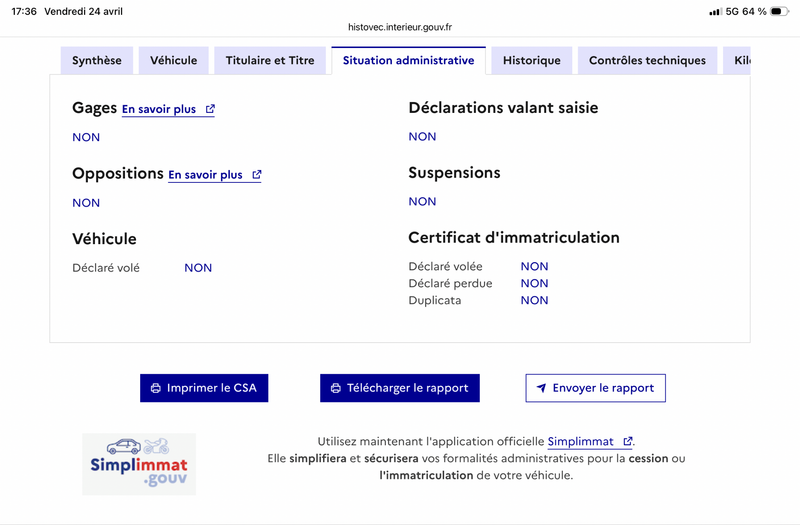The width and height of the screenshot is (800, 525).
Task: Follow the Oppositions En savoir plus link
Action: [x=205, y=175]
